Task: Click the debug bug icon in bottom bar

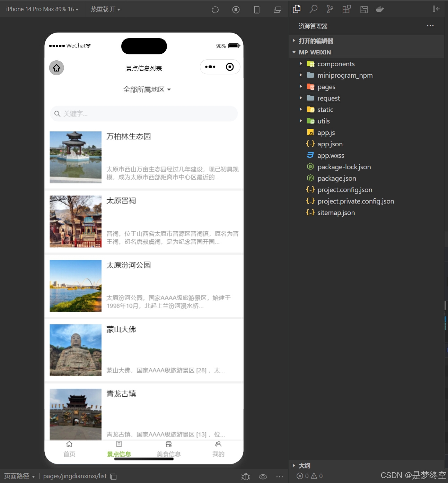Action: point(246,477)
